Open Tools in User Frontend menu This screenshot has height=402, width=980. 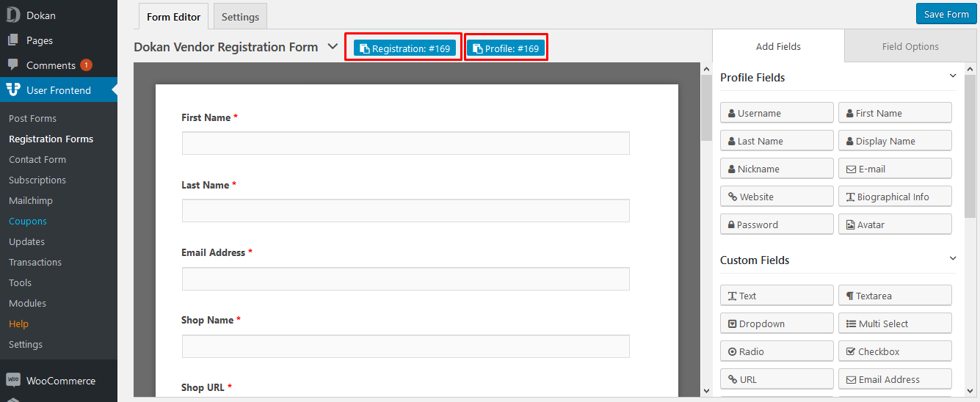pos(20,282)
